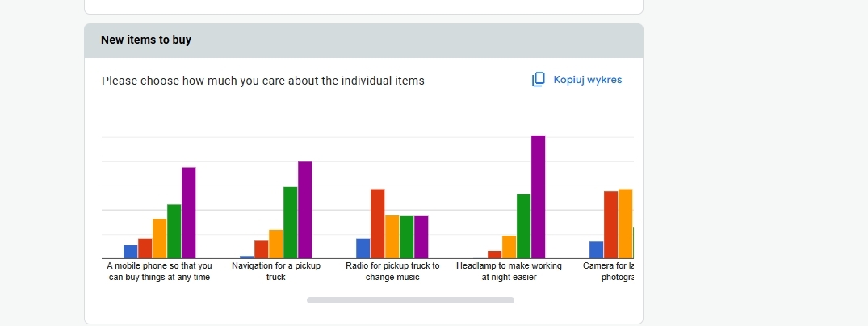
Task: Click the blue bar for Radio
Action: point(363,249)
